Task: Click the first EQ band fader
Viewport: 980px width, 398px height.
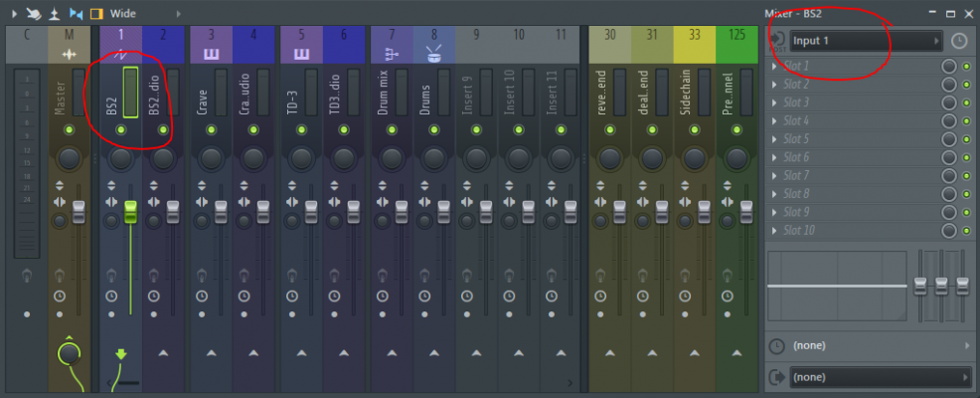Action: [920, 286]
